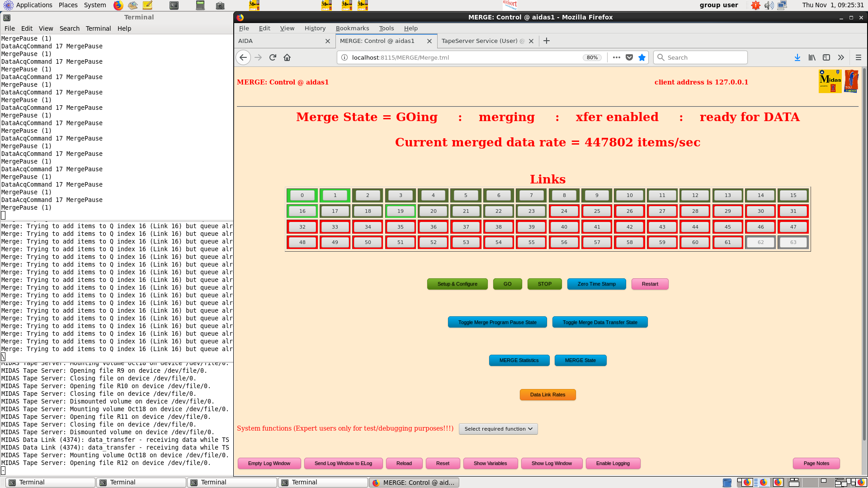The image size is (868, 488).
Task: Click the green STOP button
Action: [x=545, y=284]
